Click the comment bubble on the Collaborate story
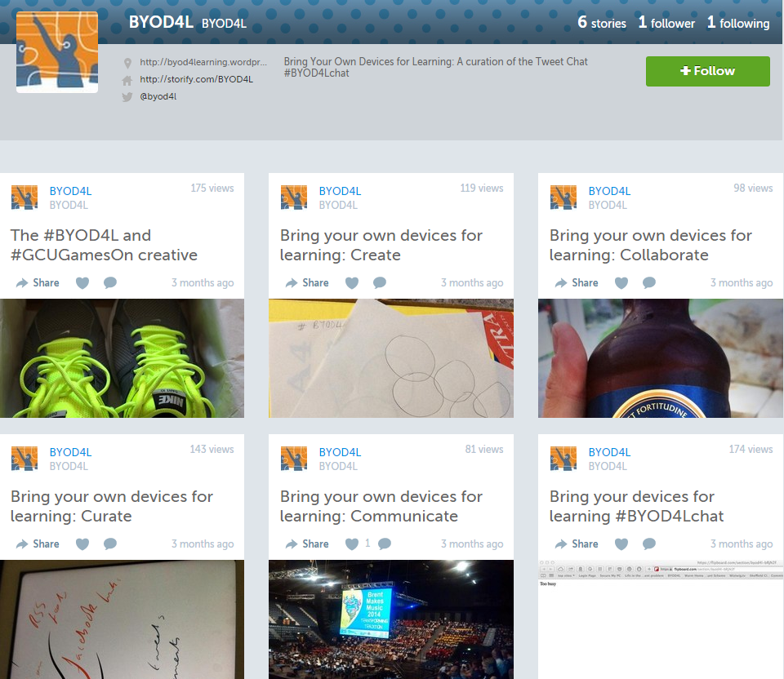 point(649,283)
